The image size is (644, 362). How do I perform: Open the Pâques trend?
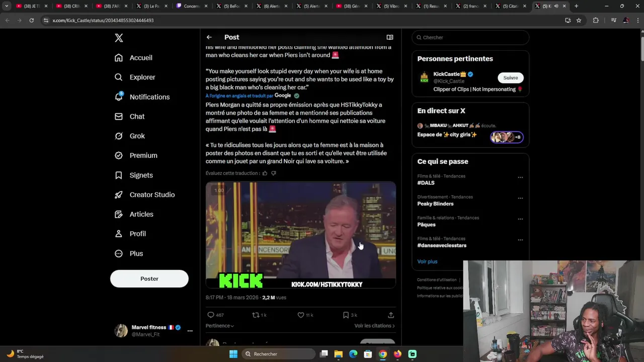(x=426, y=225)
